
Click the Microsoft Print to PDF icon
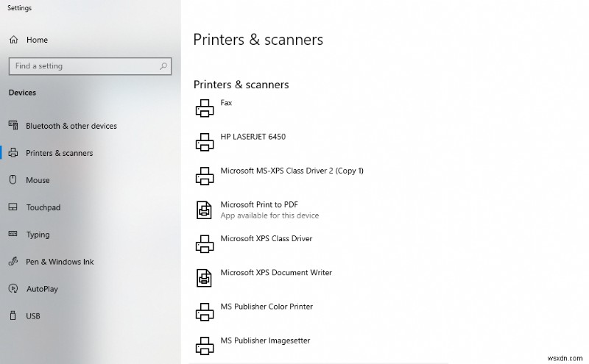click(x=205, y=210)
